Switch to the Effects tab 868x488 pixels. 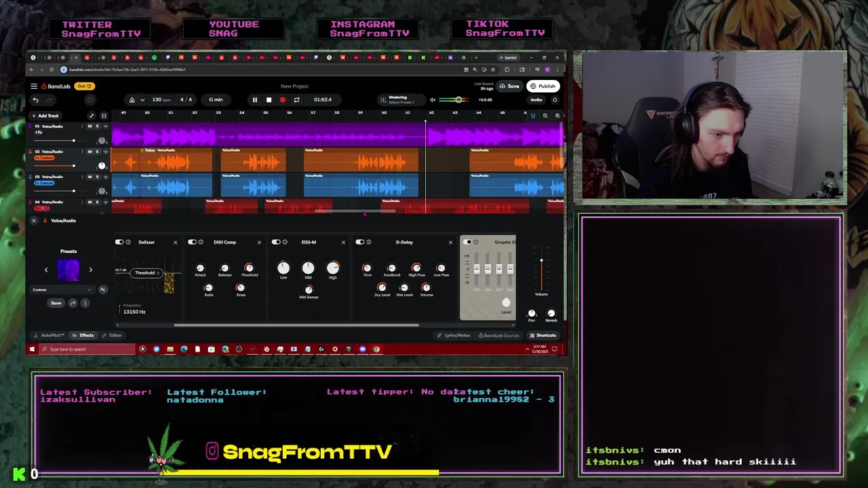83,335
